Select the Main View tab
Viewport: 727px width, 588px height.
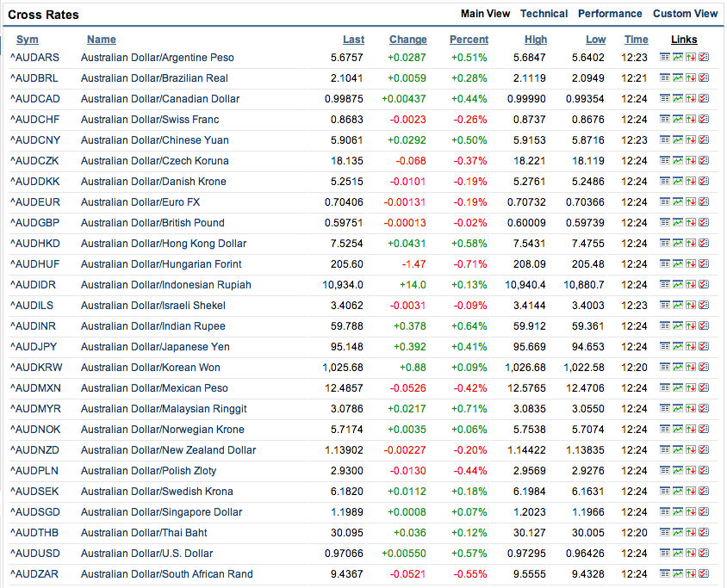[485, 14]
